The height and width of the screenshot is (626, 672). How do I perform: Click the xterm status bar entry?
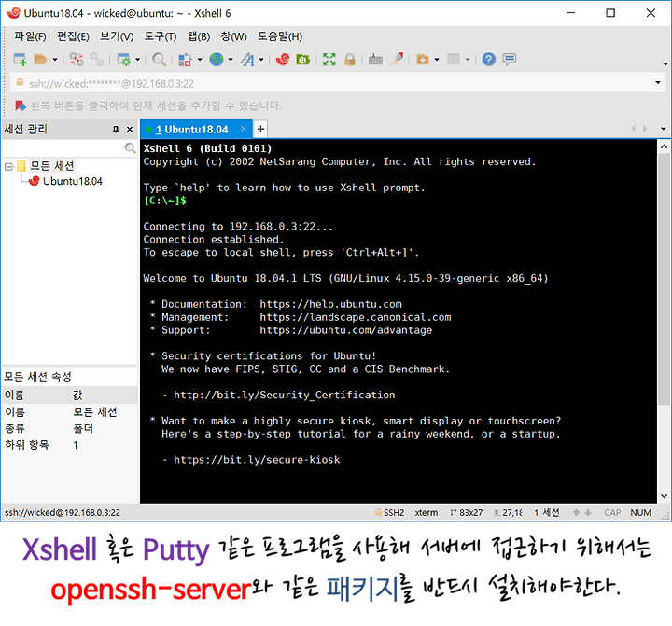click(426, 512)
